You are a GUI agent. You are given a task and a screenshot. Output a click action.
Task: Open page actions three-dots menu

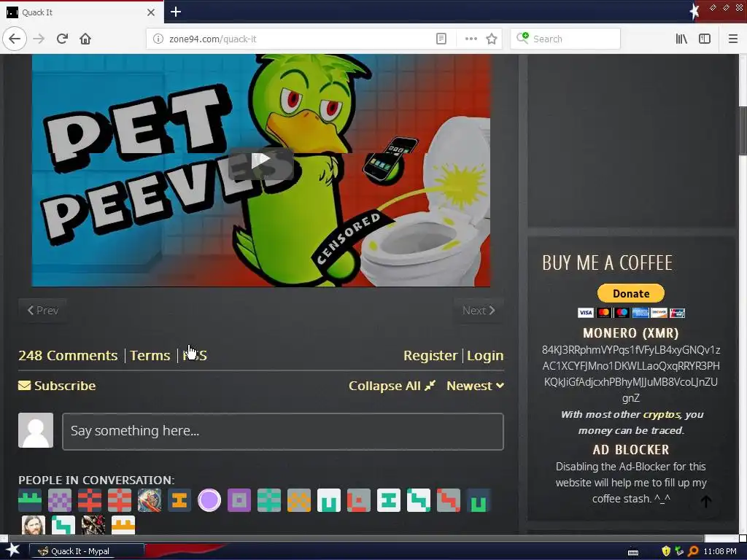471,39
